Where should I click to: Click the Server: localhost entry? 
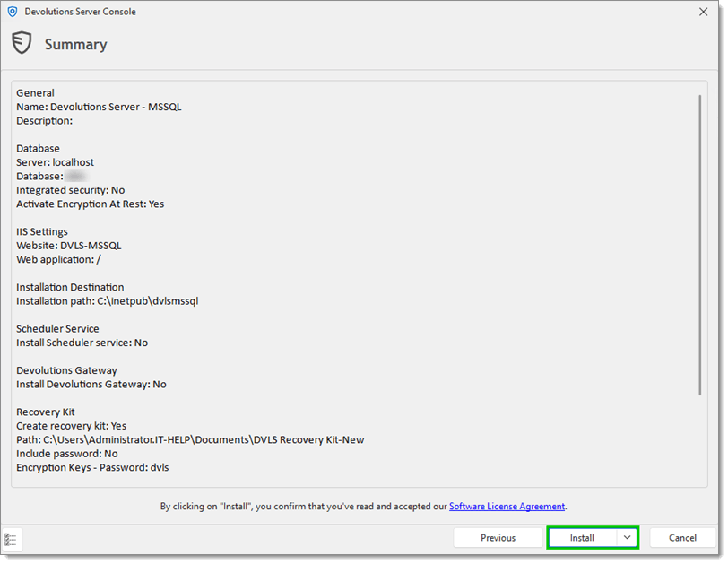point(55,162)
